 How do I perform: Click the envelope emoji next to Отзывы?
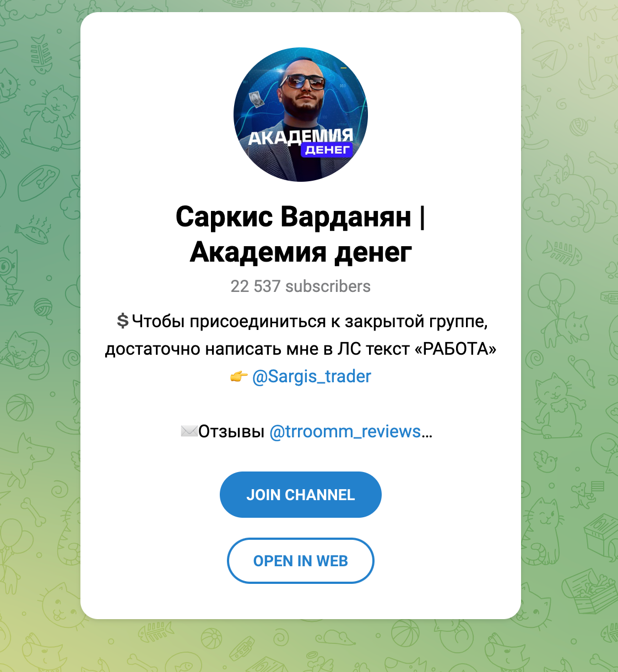(x=189, y=431)
